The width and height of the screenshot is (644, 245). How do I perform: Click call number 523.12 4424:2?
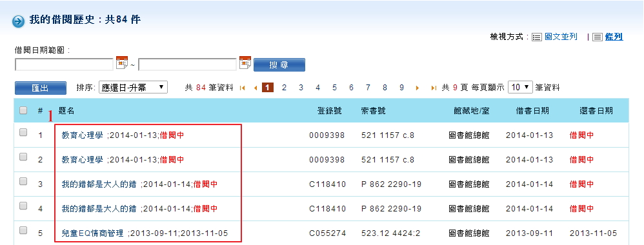(x=390, y=233)
